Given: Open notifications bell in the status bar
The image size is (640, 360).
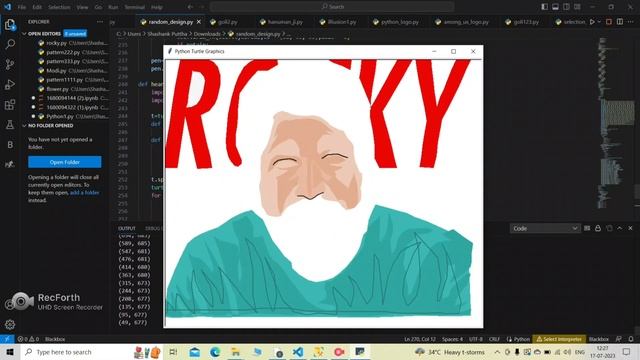Looking at the screenshot, I should [631, 339].
